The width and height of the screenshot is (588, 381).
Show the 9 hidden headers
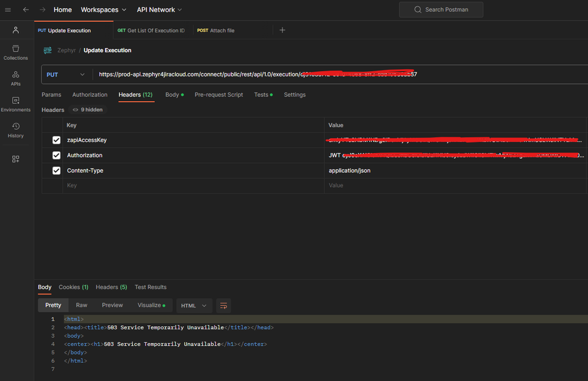pyautogui.click(x=88, y=110)
